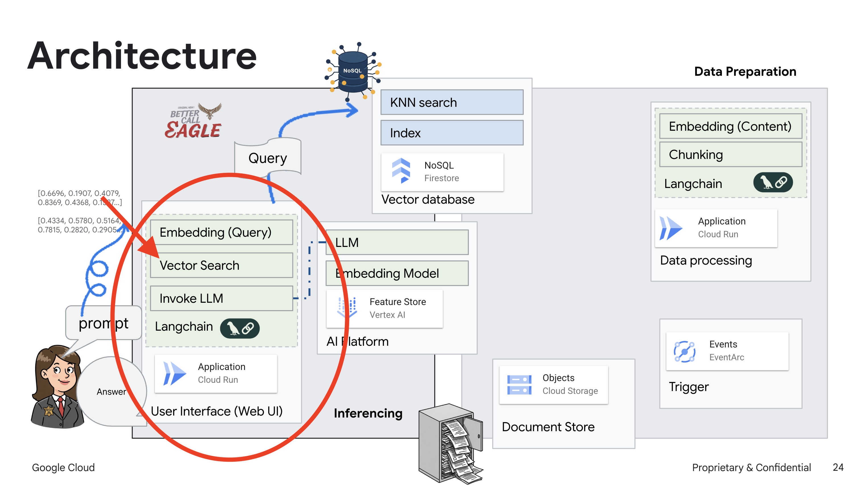The height and width of the screenshot is (491, 868).
Task: Select the Index box
Action: (452, 133)
